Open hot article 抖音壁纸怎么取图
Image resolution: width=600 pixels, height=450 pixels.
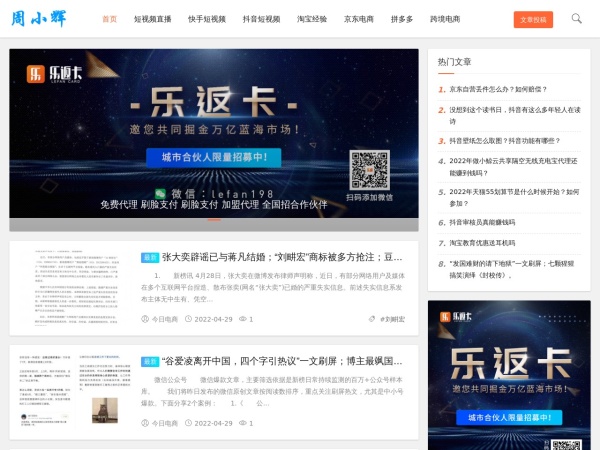[504, 141]
